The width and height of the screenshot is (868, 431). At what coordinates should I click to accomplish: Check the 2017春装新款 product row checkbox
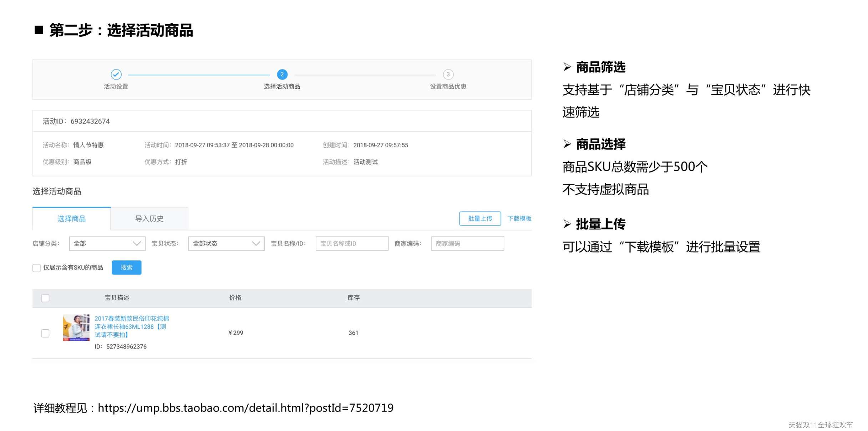pos(45,333)
